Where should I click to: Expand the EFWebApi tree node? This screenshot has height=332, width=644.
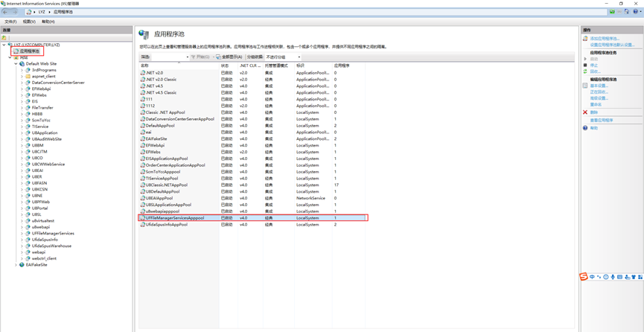tap(22, 89)
